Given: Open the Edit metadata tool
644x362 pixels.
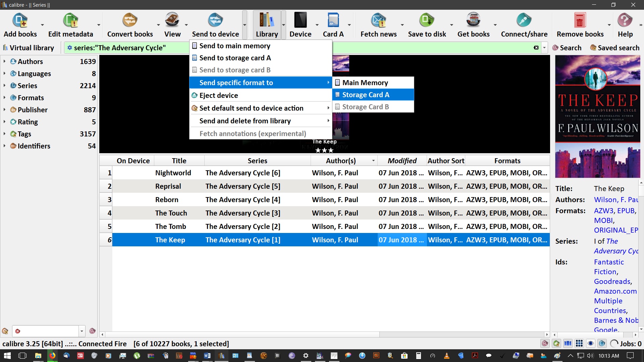Looking at the screenshot, I should (70, 21).
